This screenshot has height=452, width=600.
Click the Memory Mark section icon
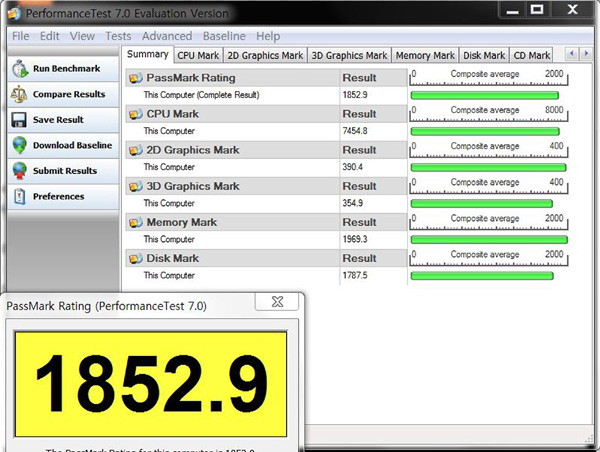pos(135,222)
